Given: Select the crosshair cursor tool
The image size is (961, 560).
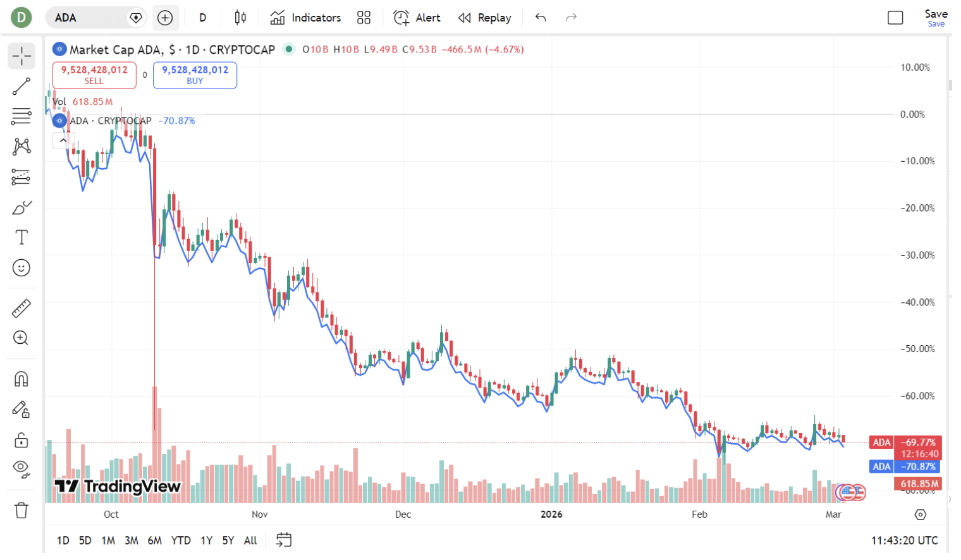Looking at the screenshot, I should tap(21, 56).
